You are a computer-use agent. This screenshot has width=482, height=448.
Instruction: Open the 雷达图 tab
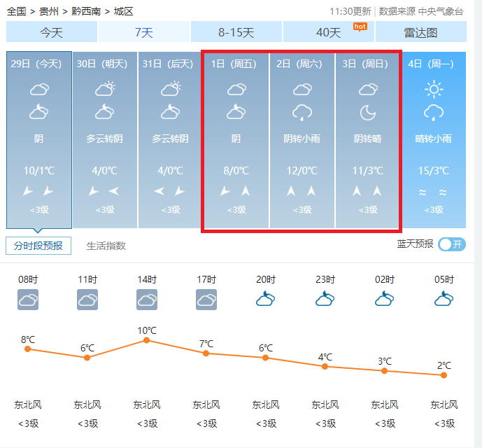tap(421, 31)
